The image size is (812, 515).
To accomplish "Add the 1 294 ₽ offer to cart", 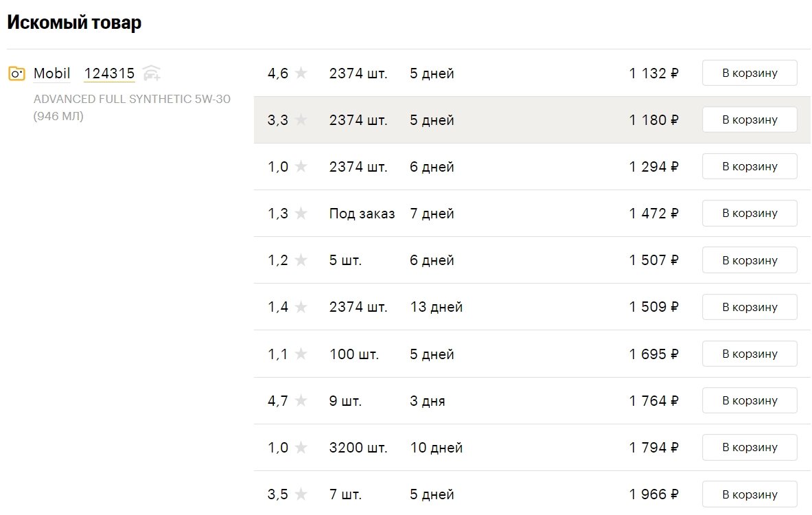I will (750, 166).
